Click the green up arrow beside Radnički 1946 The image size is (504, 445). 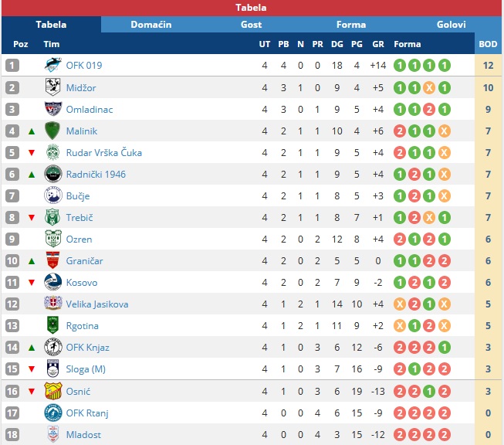[x=32, y=175]
